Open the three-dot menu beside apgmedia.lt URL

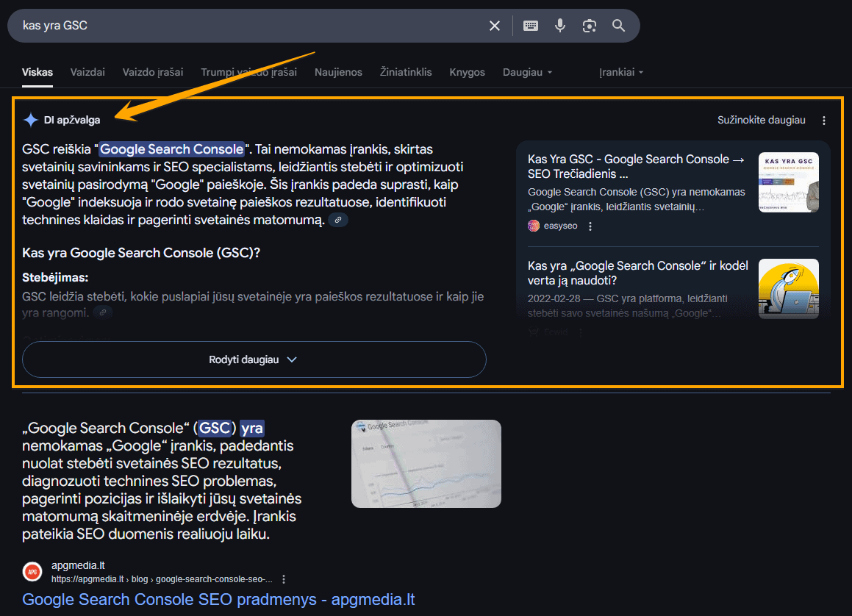tap(284, 579)
